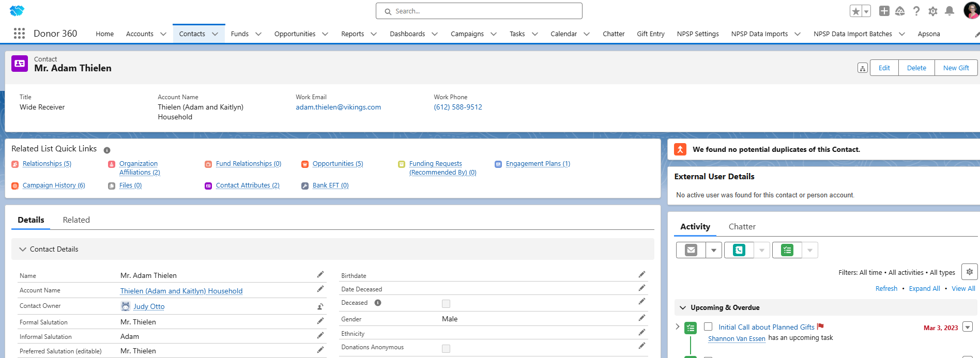Open the Accounts tab dropdown chevron
The image size is (980, 358).
(163, 34)
